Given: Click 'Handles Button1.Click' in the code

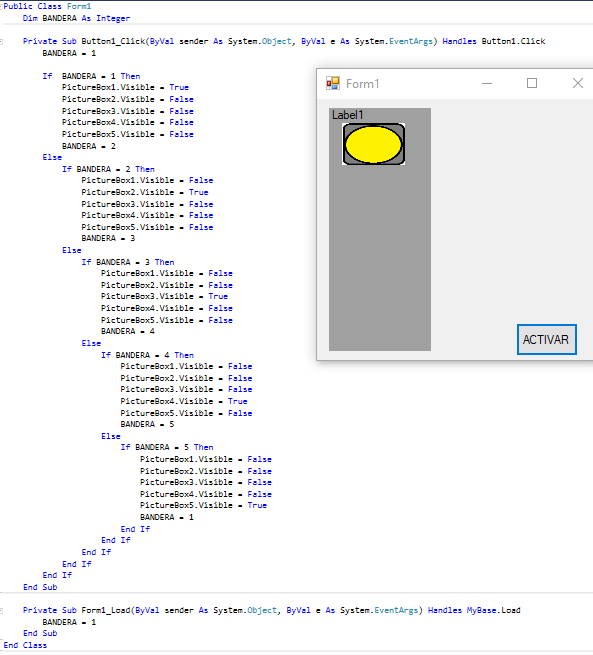Looking at the screenshot, I should click(x=494, y=41).
